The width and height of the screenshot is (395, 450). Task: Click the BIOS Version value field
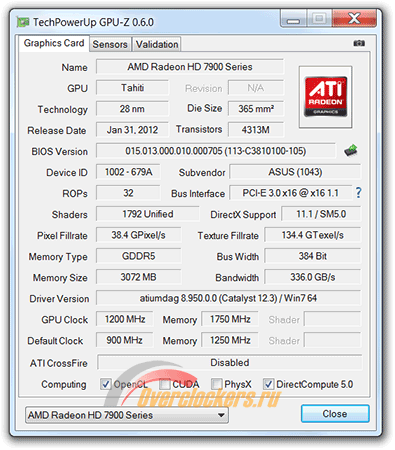point(216,151)
